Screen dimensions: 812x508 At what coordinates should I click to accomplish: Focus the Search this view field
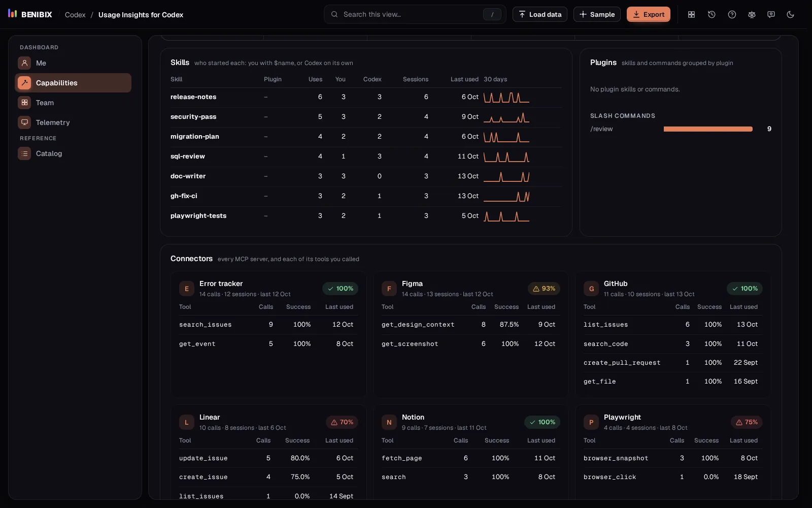415,14
